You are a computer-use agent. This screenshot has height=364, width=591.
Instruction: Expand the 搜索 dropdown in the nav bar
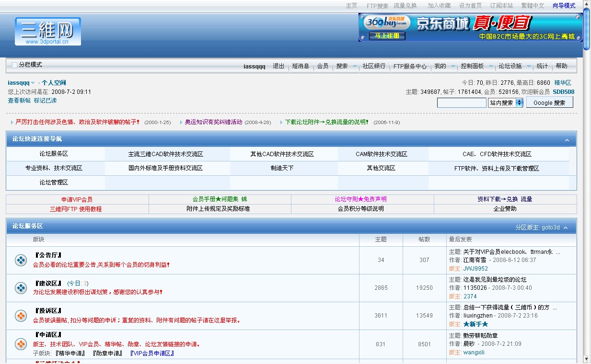(355, 66)
